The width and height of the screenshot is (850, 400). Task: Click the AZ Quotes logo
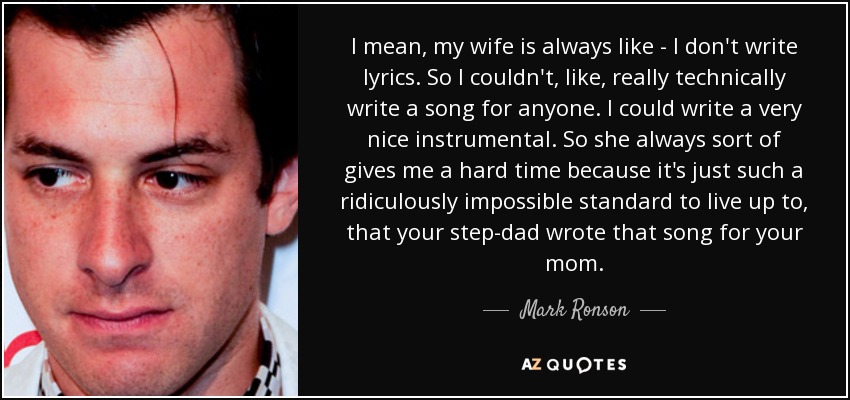click(x=574, y=364)
